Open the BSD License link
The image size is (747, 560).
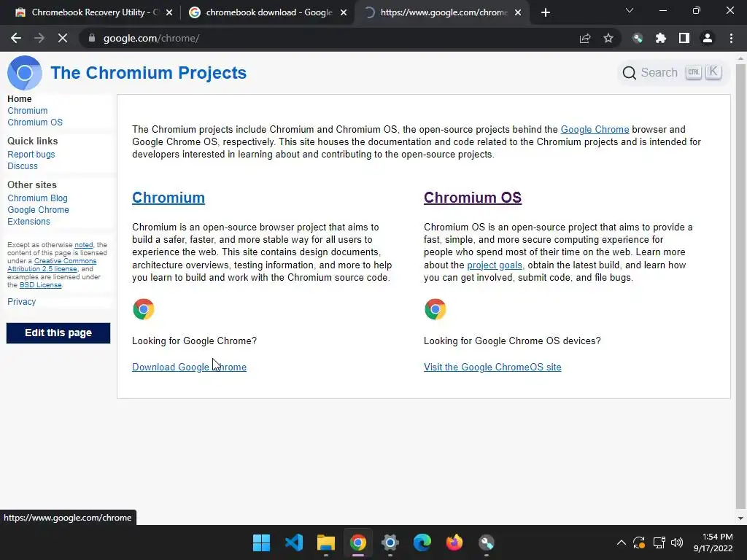[x=41, y=285]
